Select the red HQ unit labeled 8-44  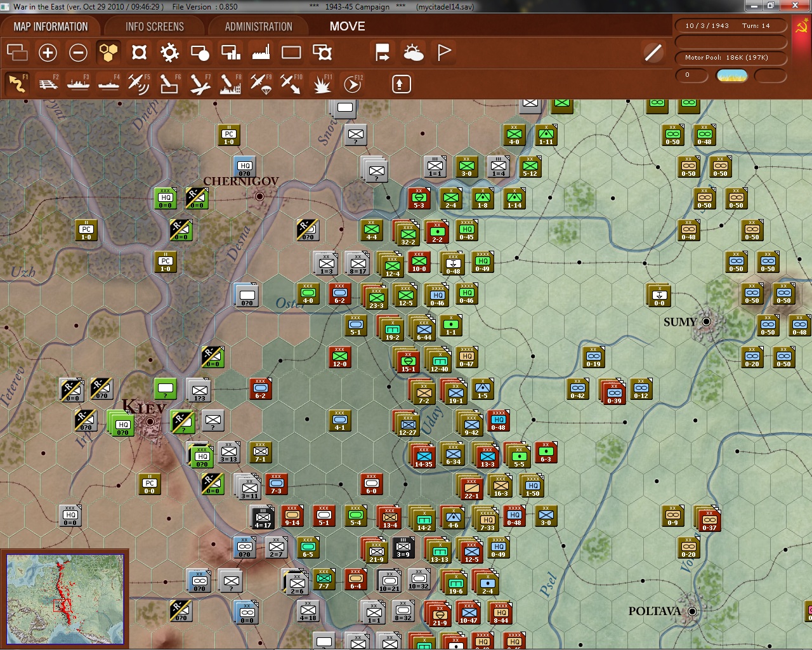[501, 612]
